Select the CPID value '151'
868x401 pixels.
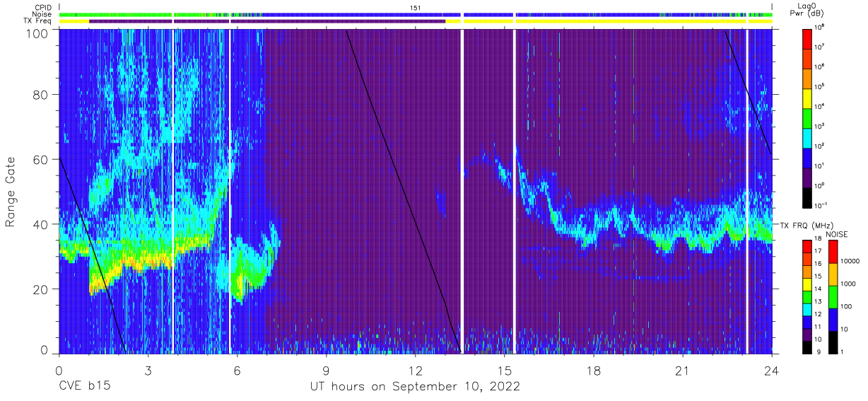point(416,7)
